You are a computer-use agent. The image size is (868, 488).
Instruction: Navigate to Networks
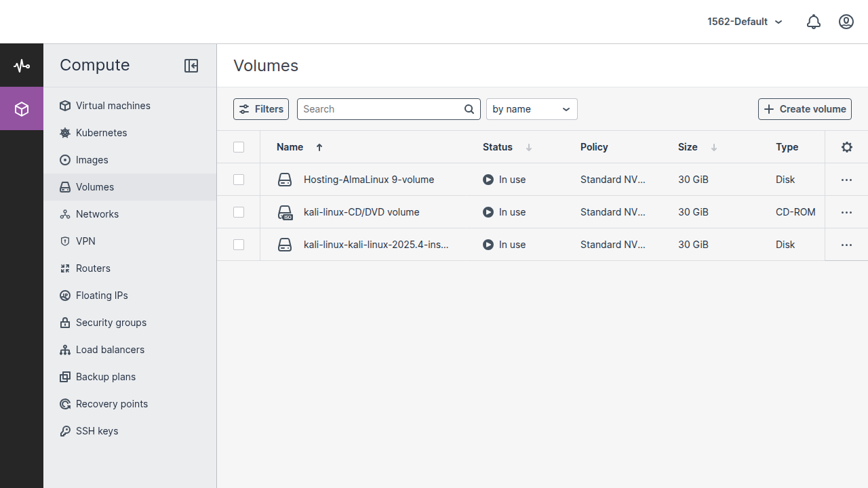point(130,214)
